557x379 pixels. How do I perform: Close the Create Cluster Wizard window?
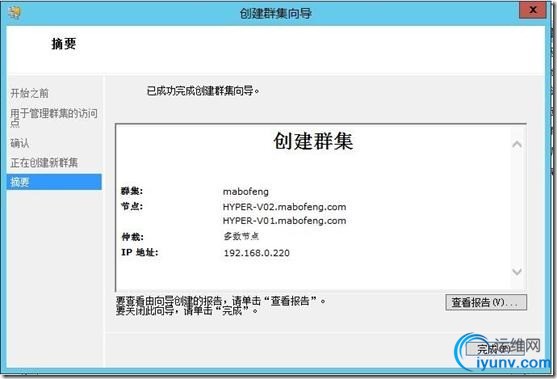coord(532,10)
